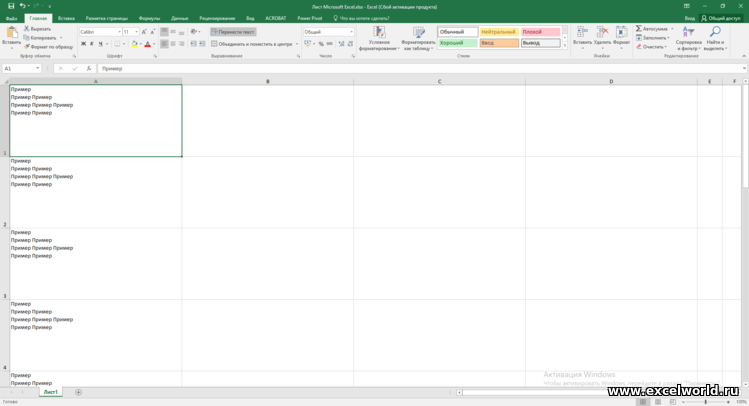Increase font size with large A icon
Image resolution: width=749 pixels, height=406 pixels.
pos(144,32)
